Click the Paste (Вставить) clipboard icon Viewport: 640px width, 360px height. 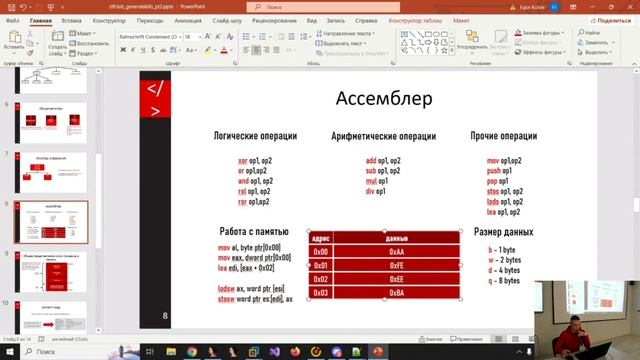coord(14,37)
